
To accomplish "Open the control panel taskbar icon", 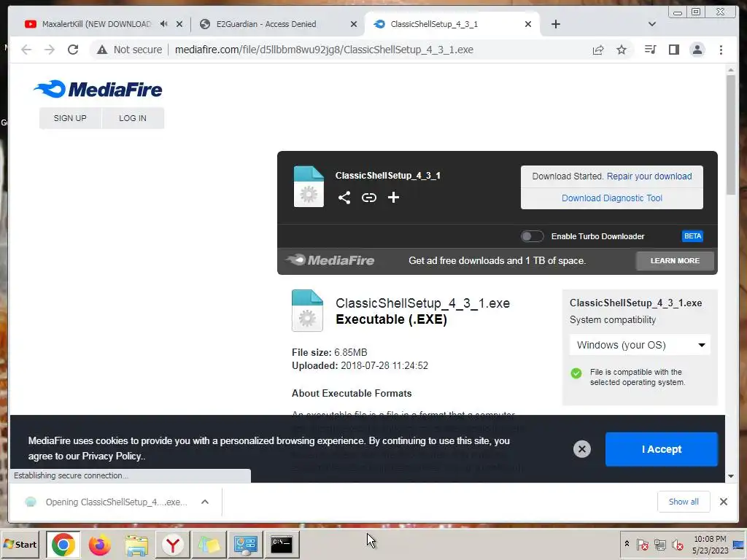I will pyautogui.click(x=245, y=544).
